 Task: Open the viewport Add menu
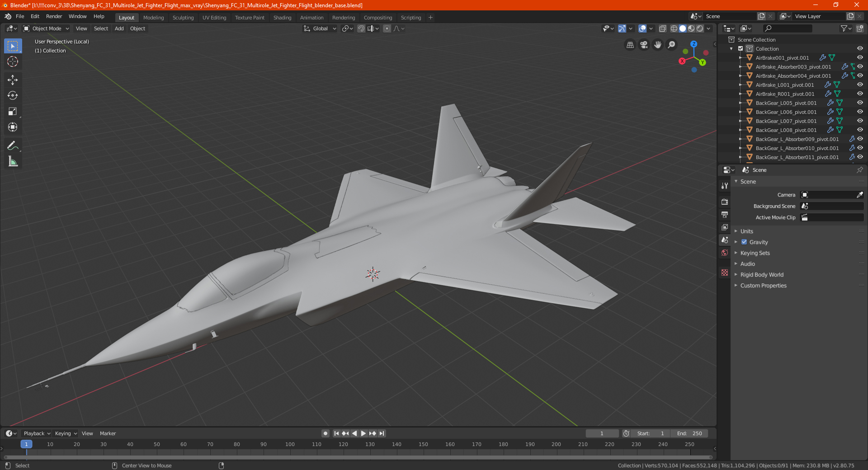coord(119,28)
